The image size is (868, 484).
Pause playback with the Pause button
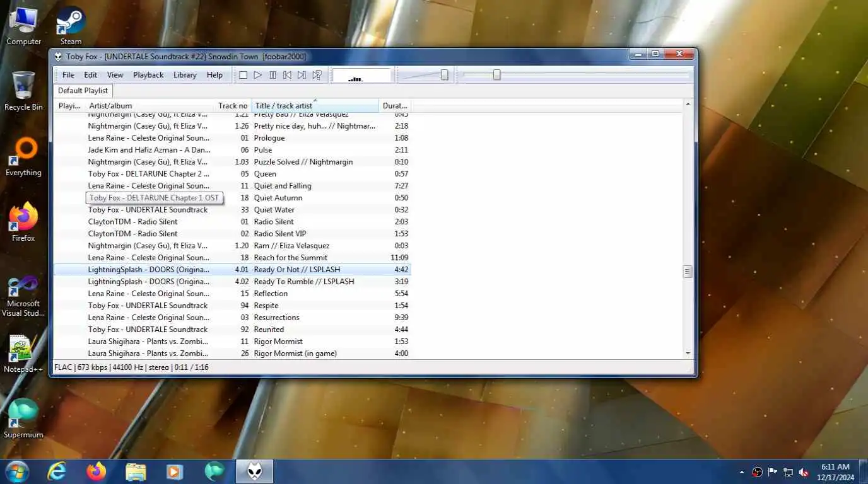[273, 75]
